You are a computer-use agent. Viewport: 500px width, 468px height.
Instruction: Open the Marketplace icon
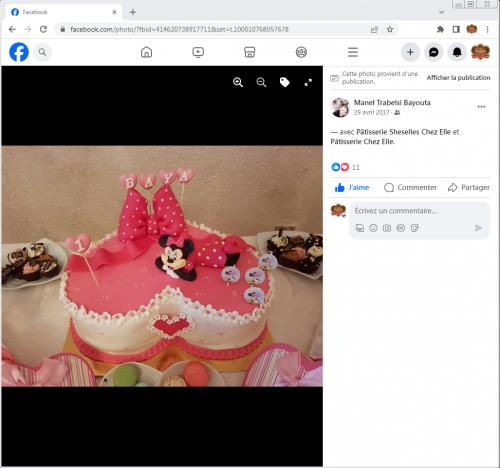(x=250, y=52)
